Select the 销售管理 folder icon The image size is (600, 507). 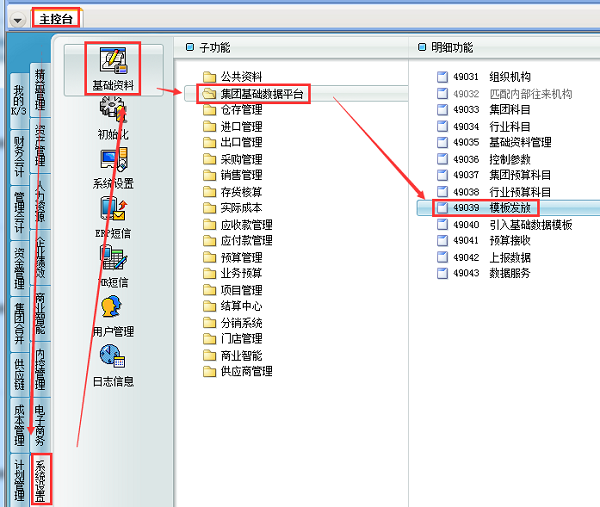[x=209, y=175]
